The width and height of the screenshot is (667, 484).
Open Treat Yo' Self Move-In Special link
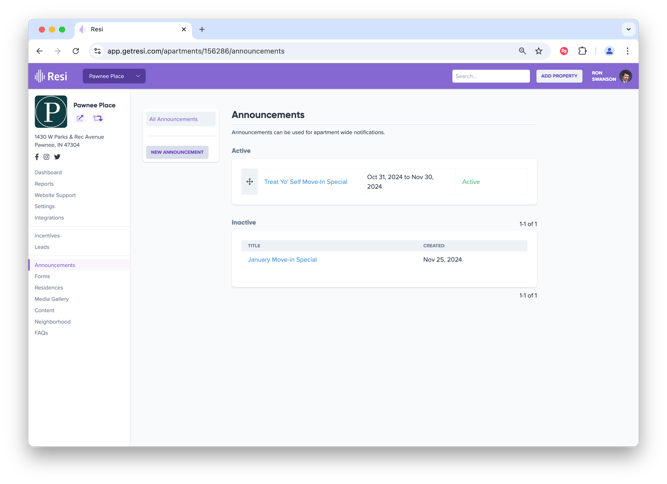click(306, 182)
